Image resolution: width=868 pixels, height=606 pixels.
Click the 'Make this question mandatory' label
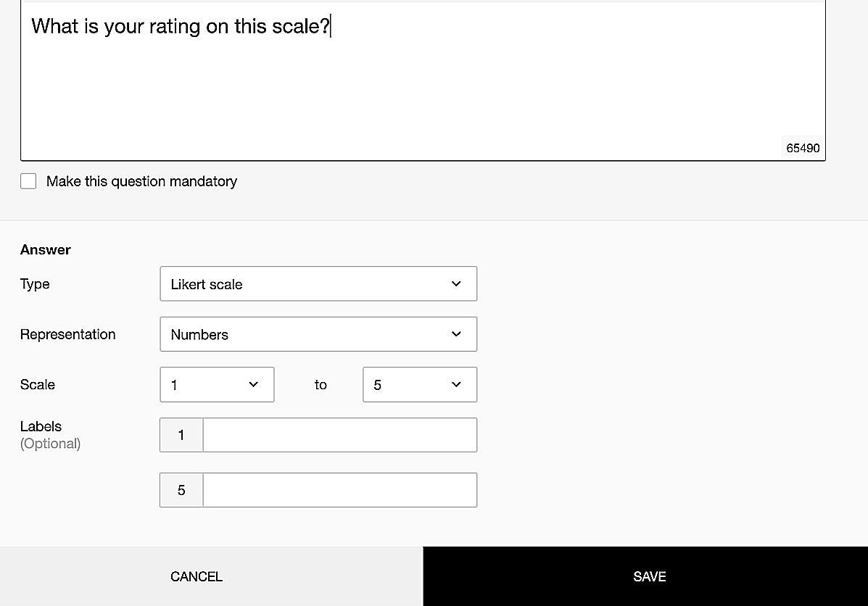tap(141, 181)
